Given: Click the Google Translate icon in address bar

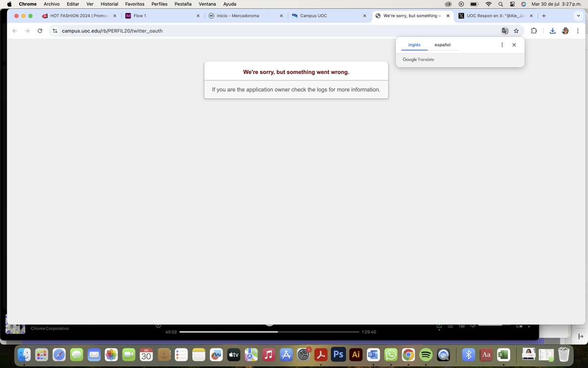Looking at the screenshot, I should tap(505, 30).
